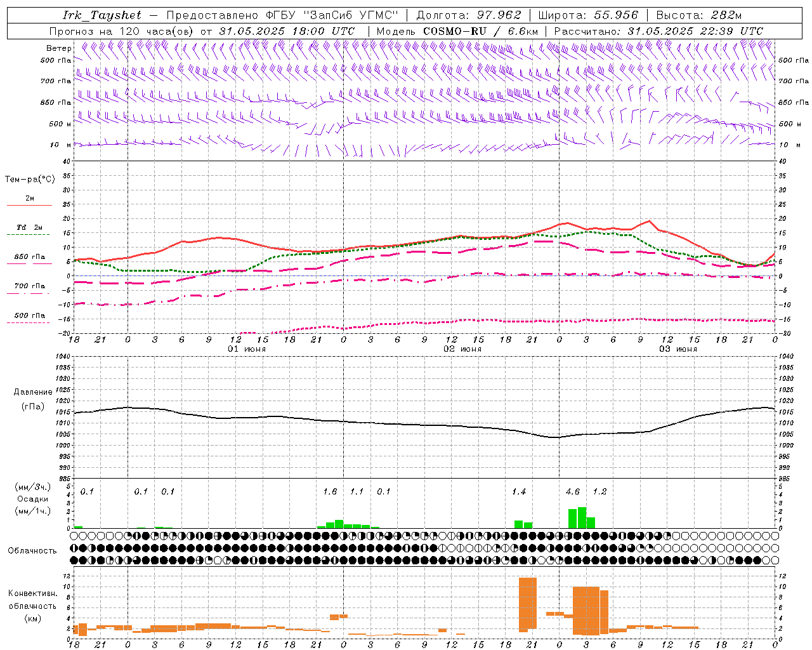The image size is (812, 650).
Task: Click the 1.4 precipitation amount value
Action: pyautogui.click(x=519, y=492)
